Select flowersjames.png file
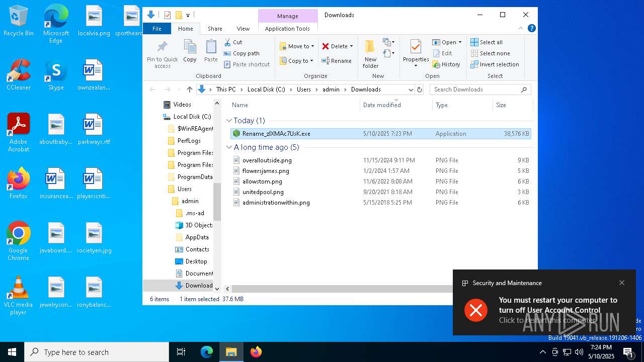The image size is (644, 362). coord(380,171)
